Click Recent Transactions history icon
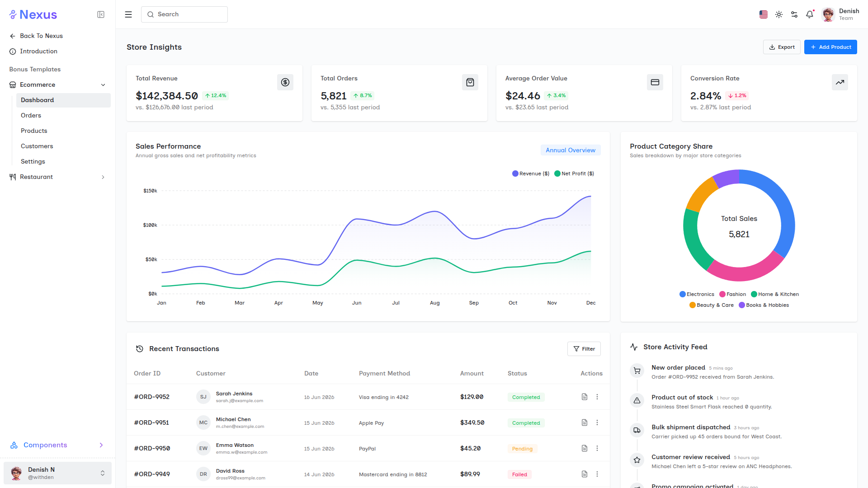 coord(140,349)
